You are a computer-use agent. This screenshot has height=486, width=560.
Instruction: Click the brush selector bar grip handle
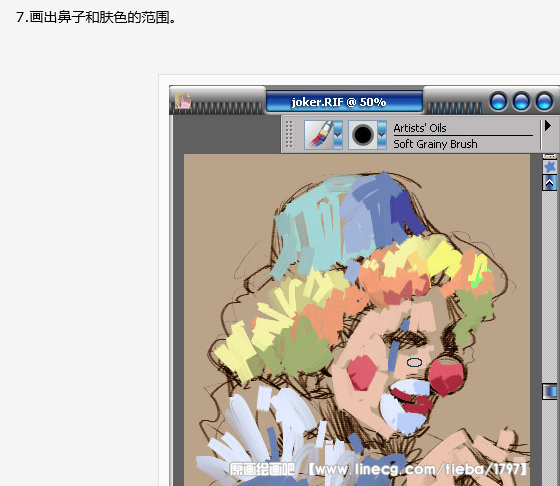(x=289, y=134)
